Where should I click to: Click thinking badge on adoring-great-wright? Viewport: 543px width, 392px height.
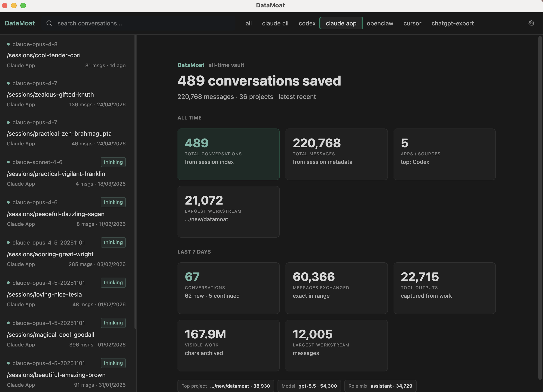(x=113, y=242)
